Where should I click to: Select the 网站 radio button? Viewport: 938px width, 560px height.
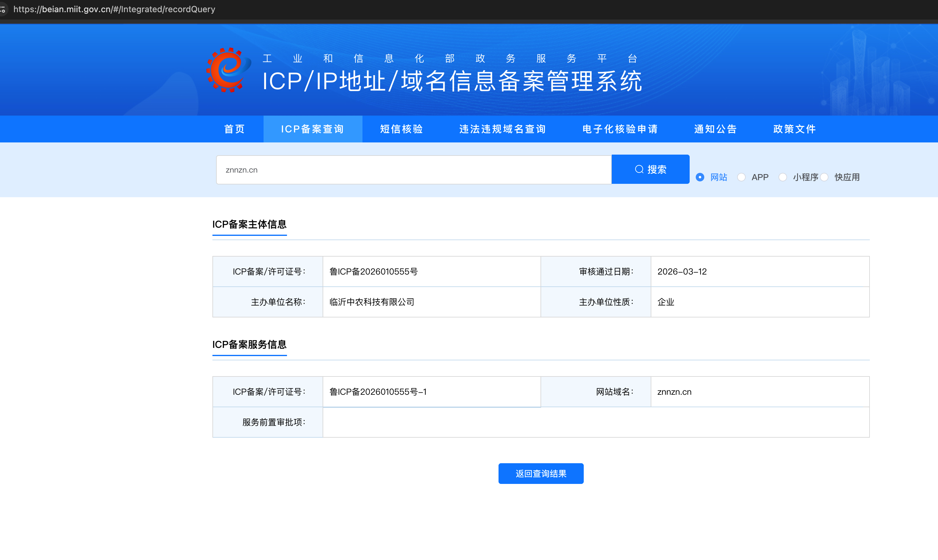point(700,177)
